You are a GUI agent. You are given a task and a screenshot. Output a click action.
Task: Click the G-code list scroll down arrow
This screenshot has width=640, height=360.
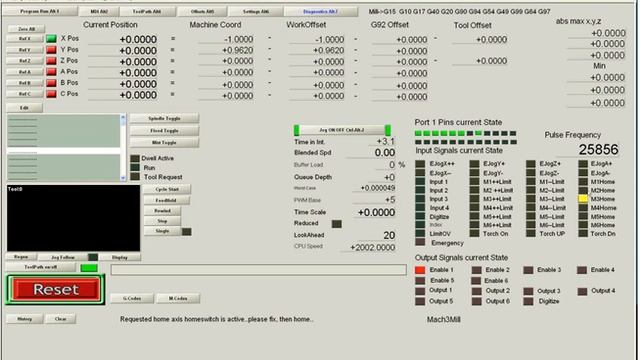tap(123, 178)
